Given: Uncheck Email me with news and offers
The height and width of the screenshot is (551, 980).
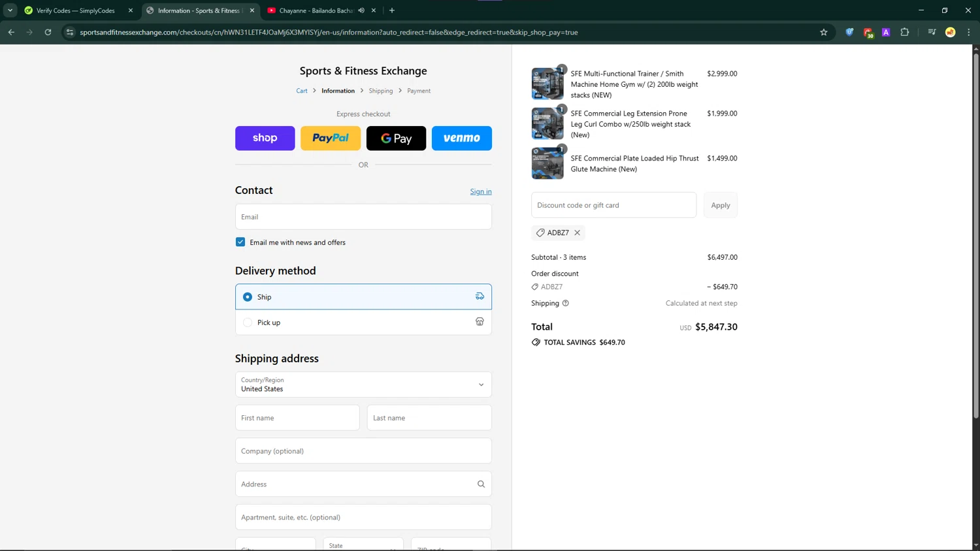Looking at the screenshot, I should (240, 242).
